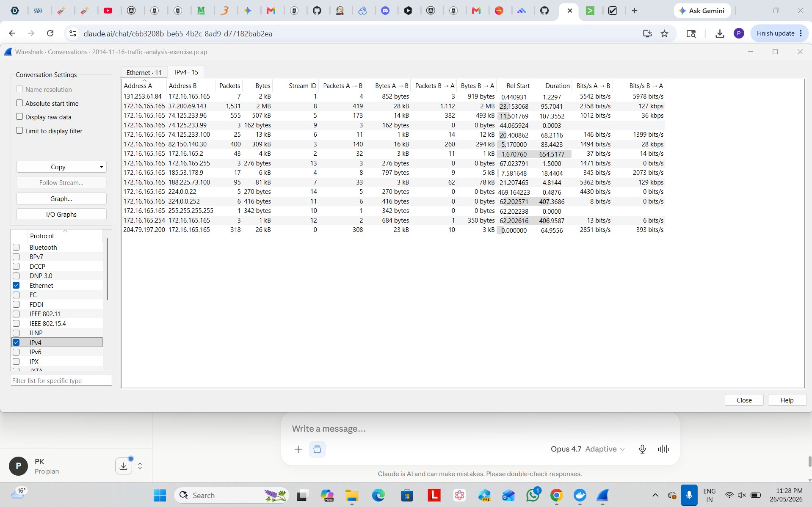Go back with the browser back arrow
Image resolution: width=812 pixels, height=507 pixels.
[x=12, y=33]
